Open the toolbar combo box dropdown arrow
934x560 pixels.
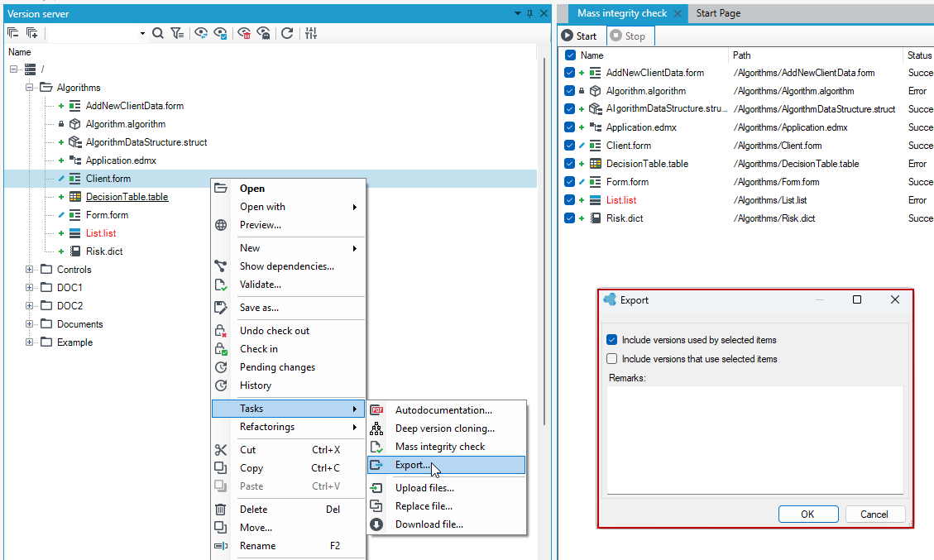[142, 33]
